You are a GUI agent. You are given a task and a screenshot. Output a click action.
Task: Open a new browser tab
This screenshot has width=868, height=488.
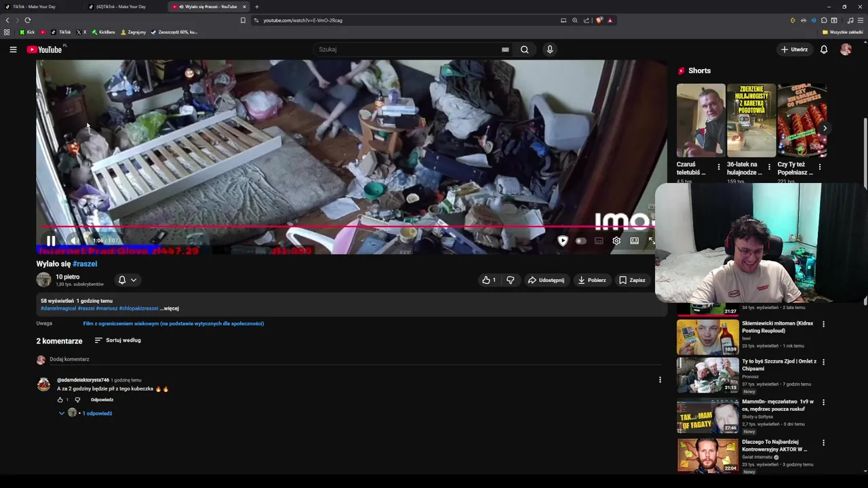[256, 7]
